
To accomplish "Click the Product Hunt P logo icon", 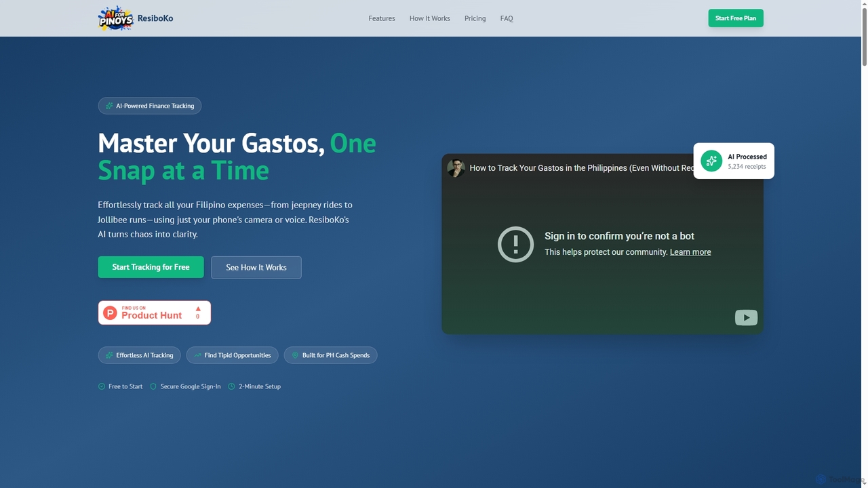I will coord(110,312).
